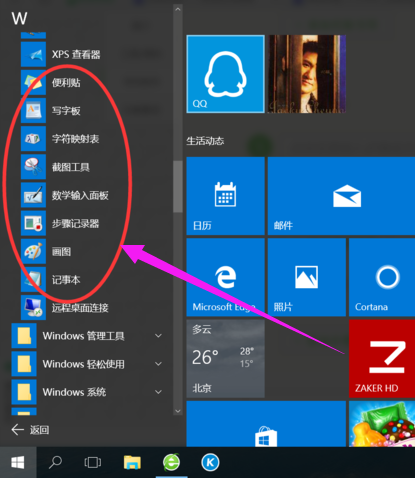Open the 北京 weather tile

click(x=226, y=359)
